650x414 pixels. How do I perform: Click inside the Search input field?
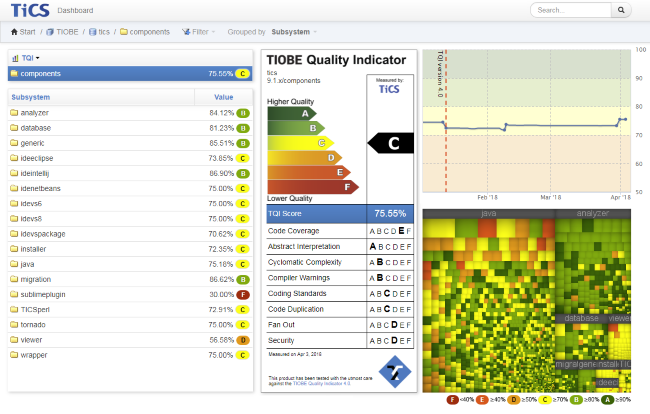point(571,10)
